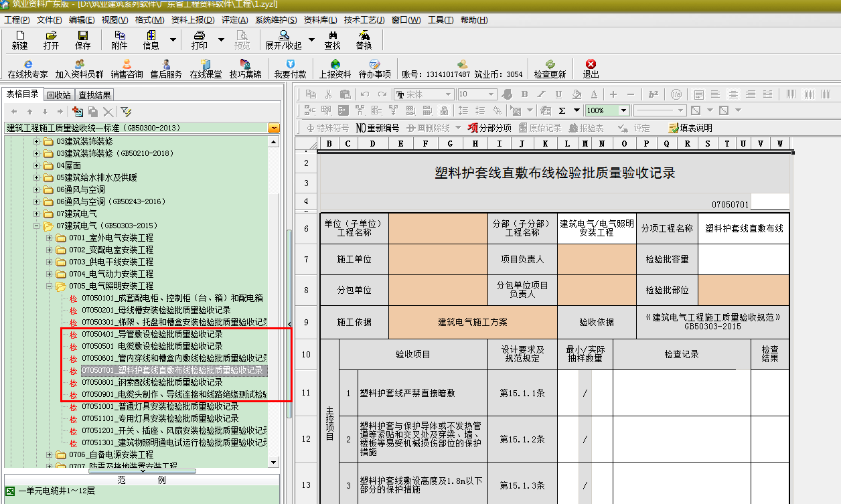This screenshot has width=841, height=504.
Task: Toggle bold text formatting
Action: [x=524, y=94]
